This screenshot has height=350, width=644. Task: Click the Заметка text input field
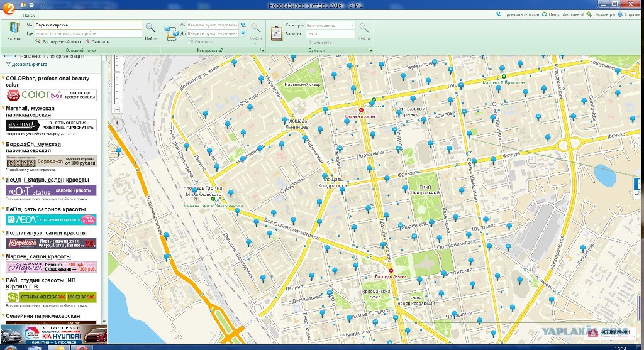(330, 34)
